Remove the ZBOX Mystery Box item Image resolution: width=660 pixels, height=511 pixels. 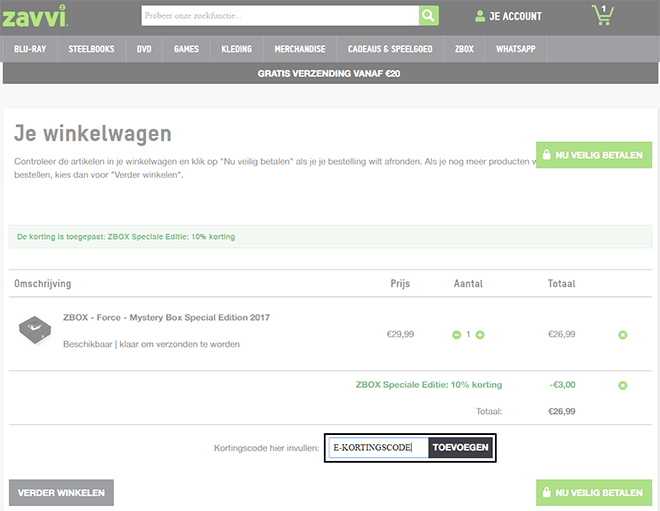[x=623, y=335]
